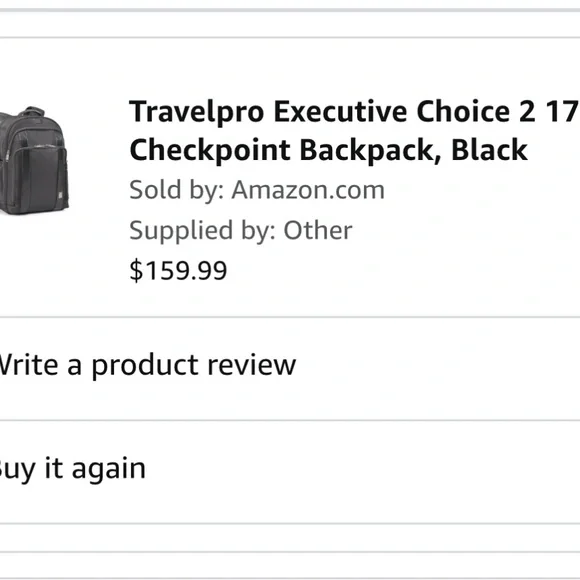
Task: Tap the backpack image's front pocket
Action: click(x=41, y=174)
